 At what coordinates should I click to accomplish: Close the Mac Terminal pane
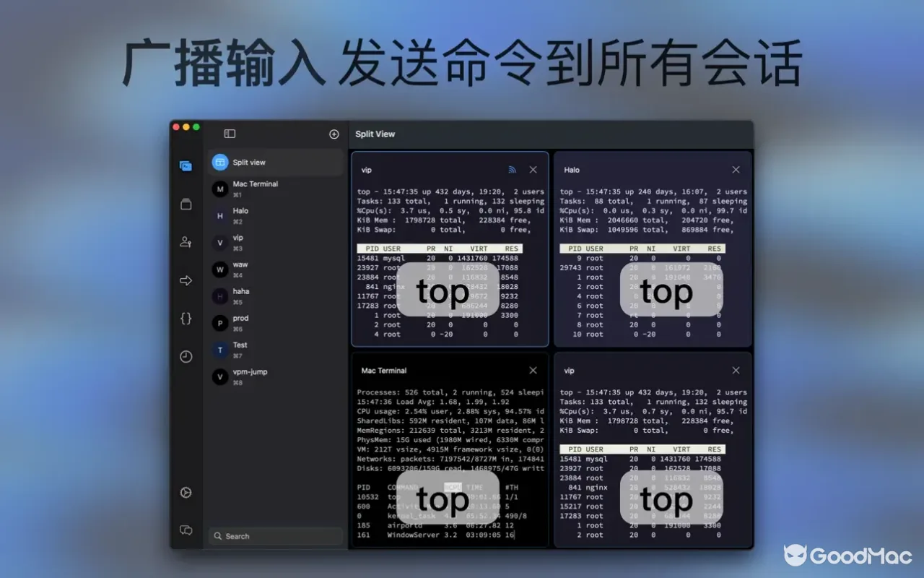click(533, 371)
